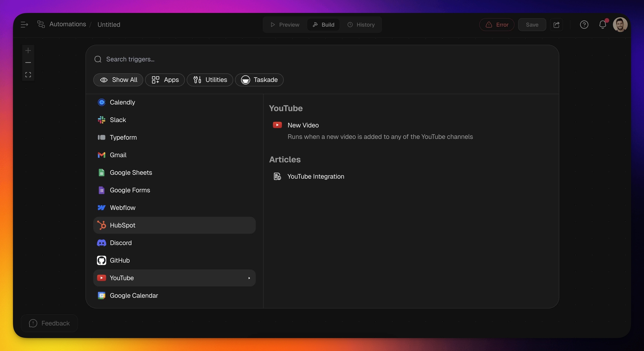Click the Save button
This screenshot has width=644, height=351.
tap(532, 24)
